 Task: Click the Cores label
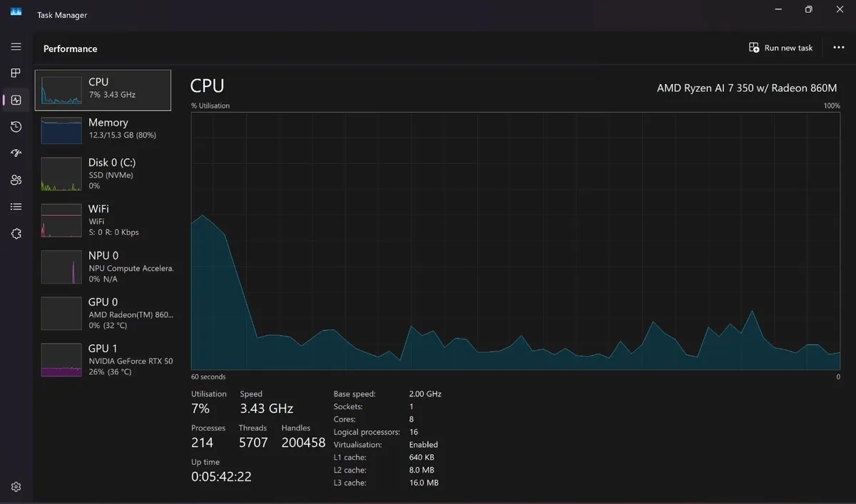click(x=345, y=419)
